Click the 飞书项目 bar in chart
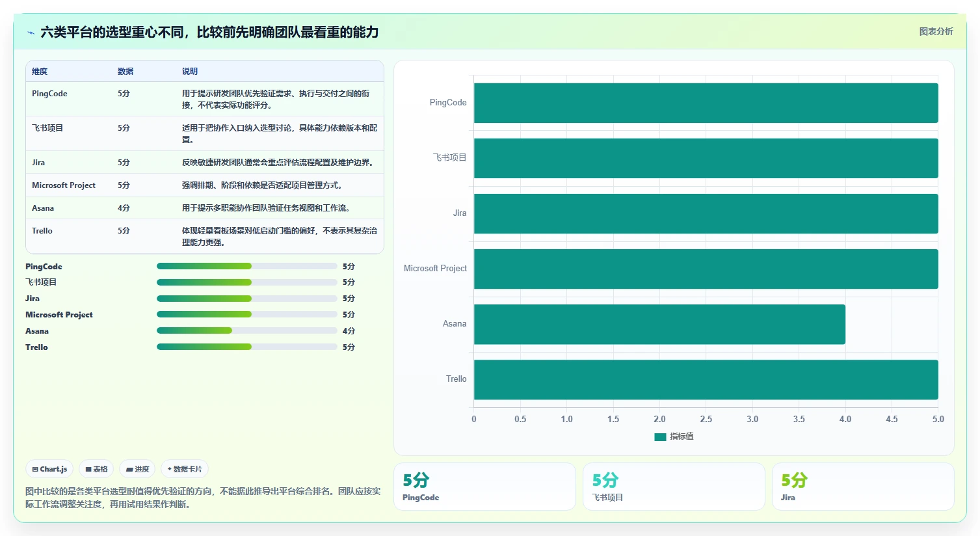 pos(706,158)
